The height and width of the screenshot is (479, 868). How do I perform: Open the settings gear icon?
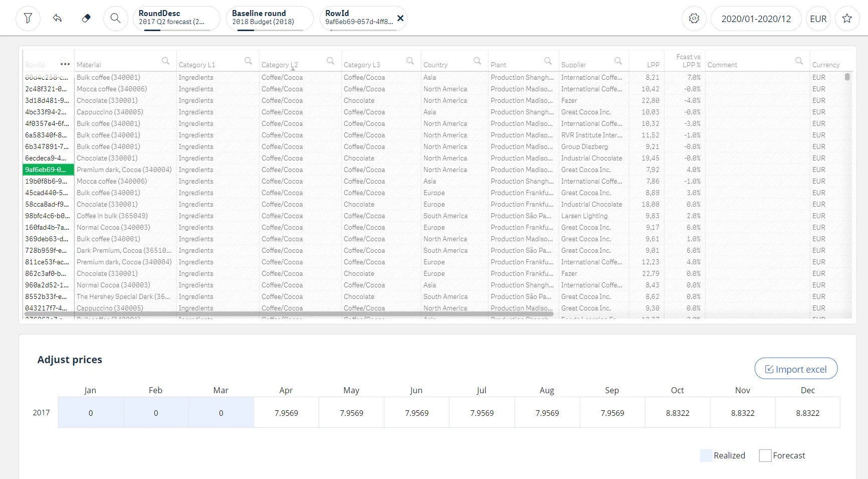(694, 19)
